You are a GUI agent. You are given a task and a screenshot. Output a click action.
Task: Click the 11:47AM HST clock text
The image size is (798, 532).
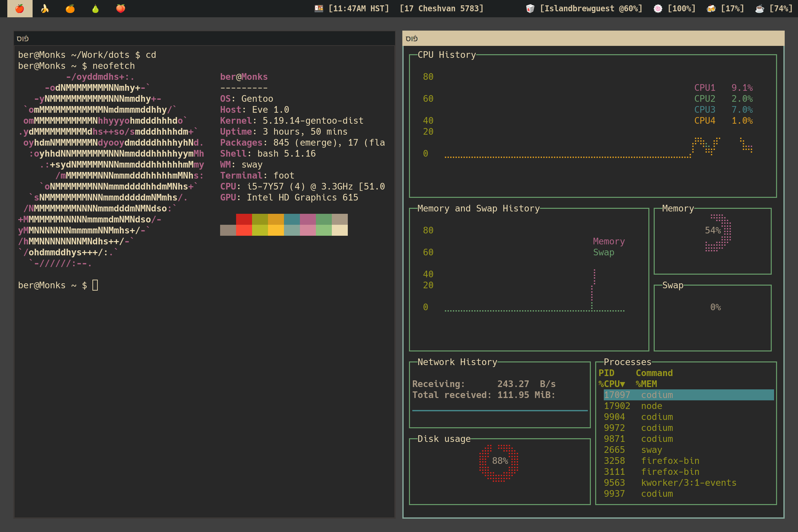(359, 9)
